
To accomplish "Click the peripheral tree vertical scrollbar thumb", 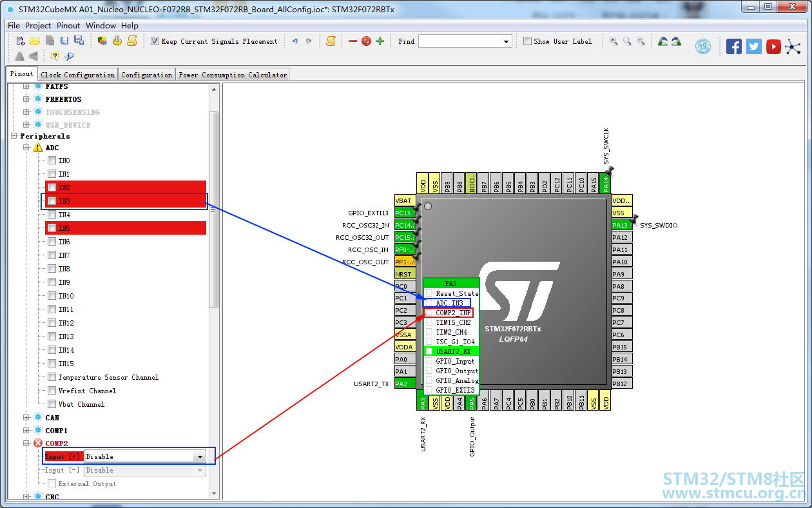I will click(214, 210).
